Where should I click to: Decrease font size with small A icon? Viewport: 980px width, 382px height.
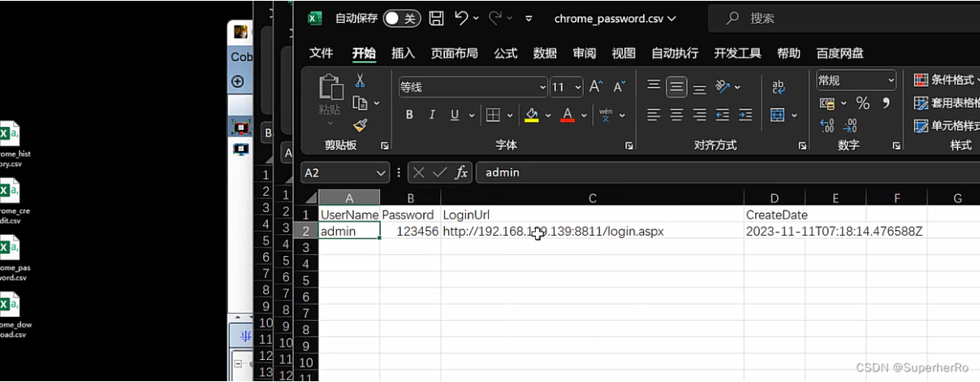tap(620, 86)
